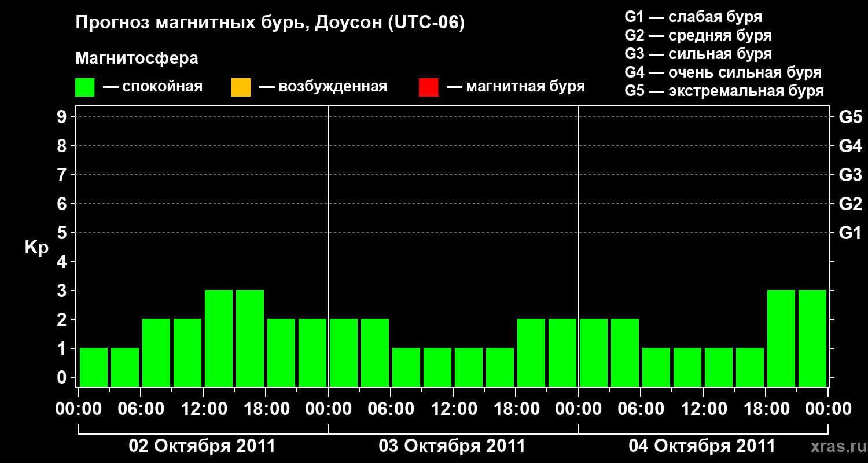
Task: Click the first Kp 1 bar on 02 October
Action: (94, 367)
